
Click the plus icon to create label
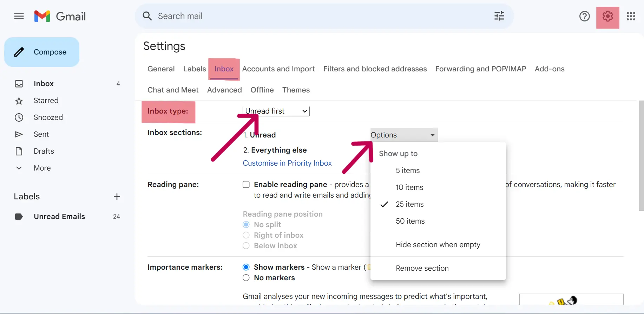(117, 197)
